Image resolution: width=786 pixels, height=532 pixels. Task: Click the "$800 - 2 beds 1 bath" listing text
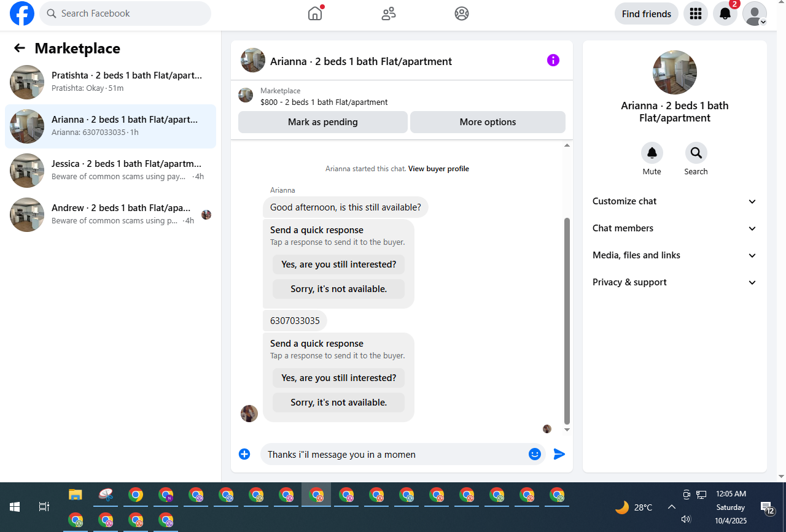pos(324,102)
